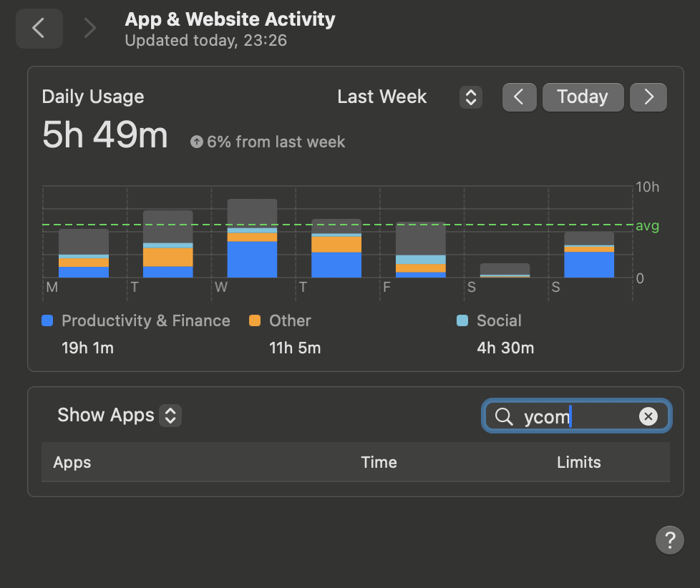Screen dimensions: 700x588
Task: Sort by the Apps column header
Action: [x=72, y=462]
